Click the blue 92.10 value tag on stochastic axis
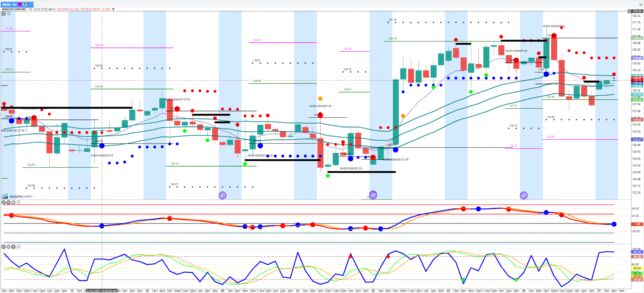The image size is (644, 293). tap(637, 252)
